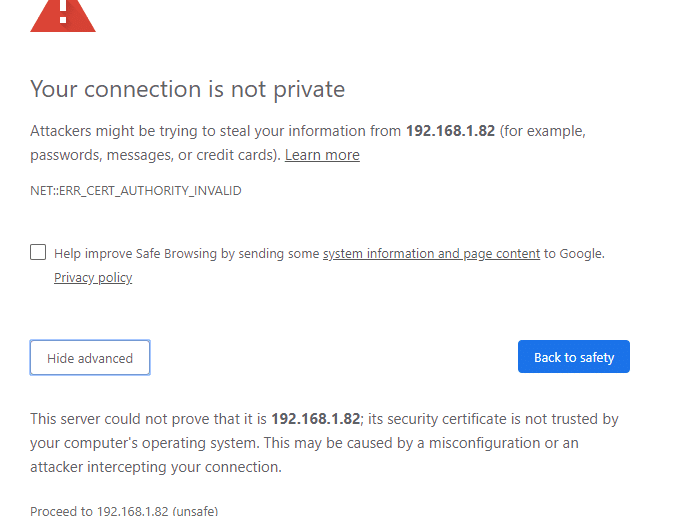697x516 pixels.
Task: Click bold 192.168.1.82 in the server paragraph
Action: pyautogui.click(x=316, y=419)
